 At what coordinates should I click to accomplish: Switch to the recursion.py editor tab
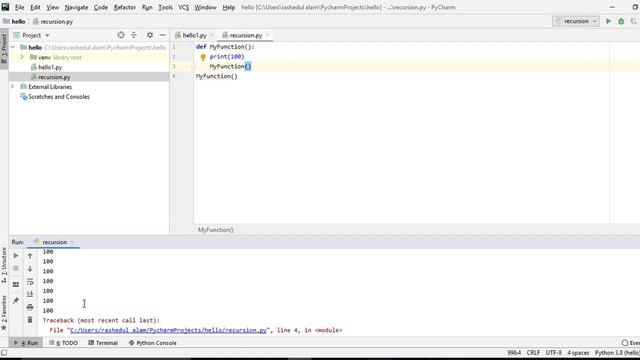(x=245, y=35)
